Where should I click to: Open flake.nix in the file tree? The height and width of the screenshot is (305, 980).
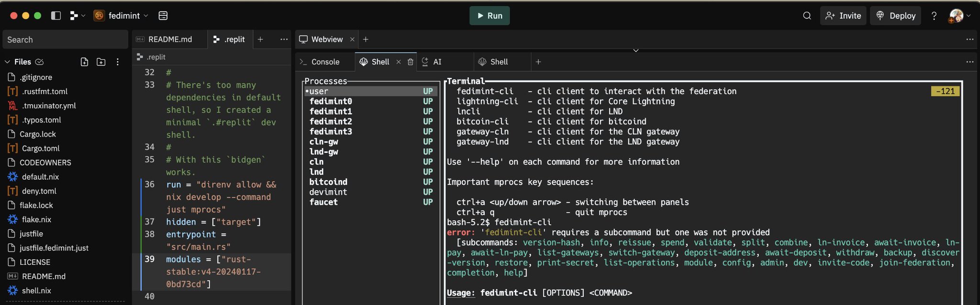[x=36, y=219]
